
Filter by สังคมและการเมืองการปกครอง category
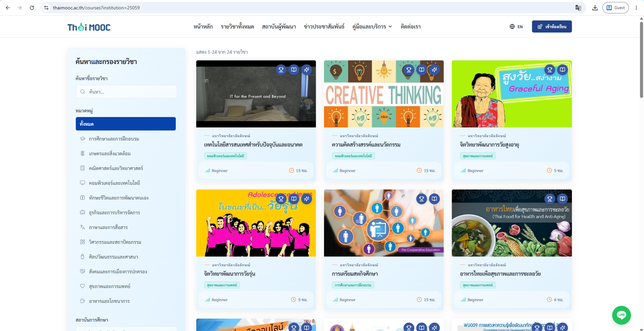click(x=126, y=272)
